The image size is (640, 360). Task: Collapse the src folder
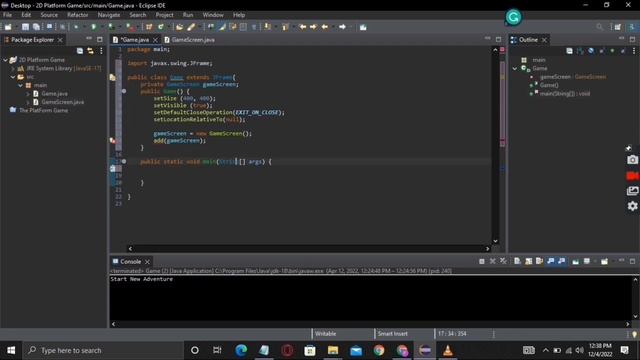(x=13, y=77)
